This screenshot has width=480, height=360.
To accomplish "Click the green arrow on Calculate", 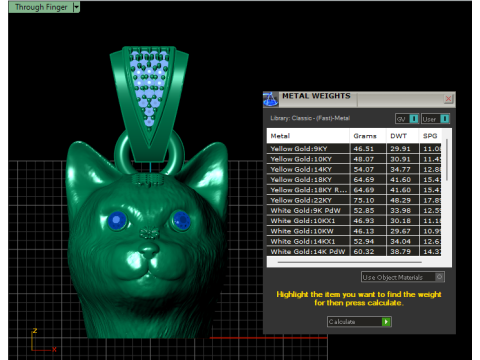I will coord(386,322).
